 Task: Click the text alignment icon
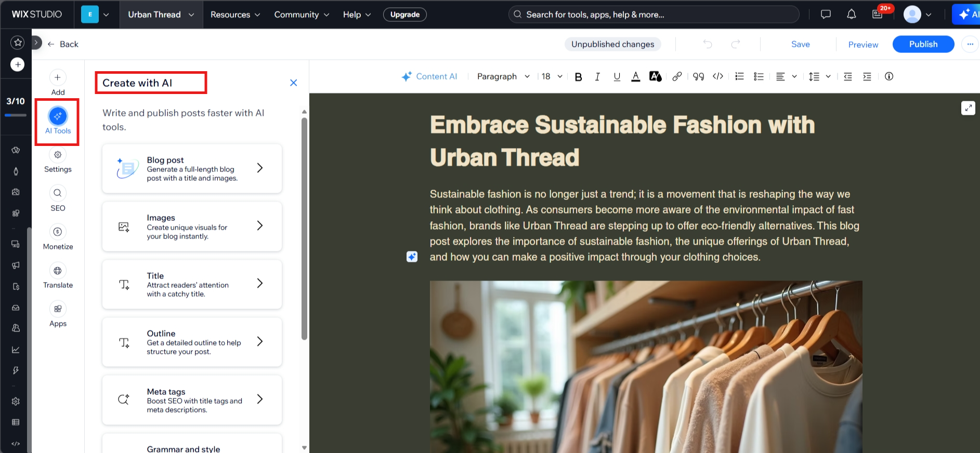[780, 76]
